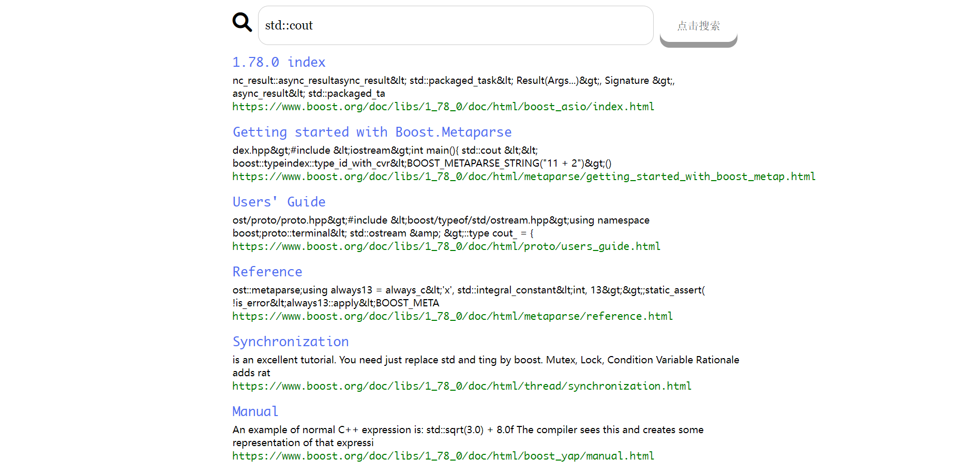Open the Synchronization result title

[x=291, y=342]
